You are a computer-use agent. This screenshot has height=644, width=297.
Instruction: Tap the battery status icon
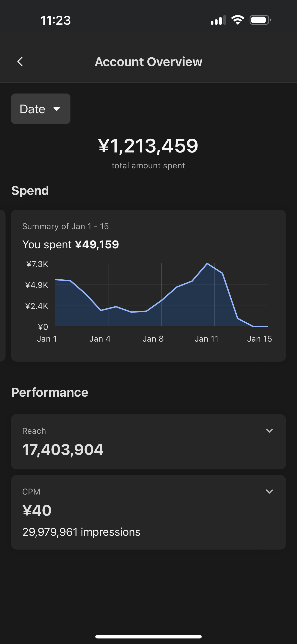click(x=260, y=20)
